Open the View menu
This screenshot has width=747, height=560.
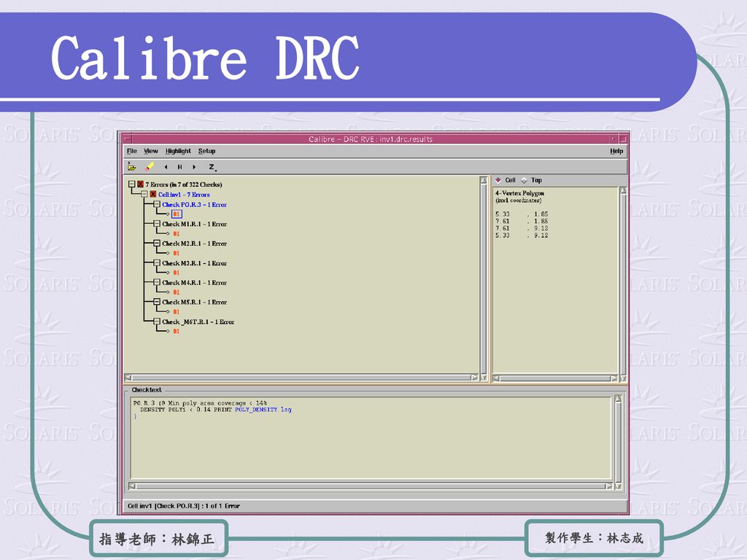pyautogui.click(x=150, y=151)
